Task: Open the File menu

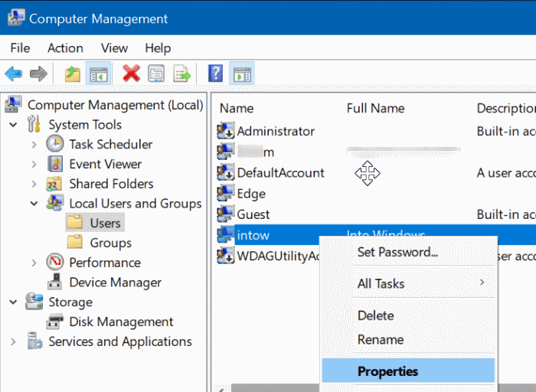Action: pos(20,47)
